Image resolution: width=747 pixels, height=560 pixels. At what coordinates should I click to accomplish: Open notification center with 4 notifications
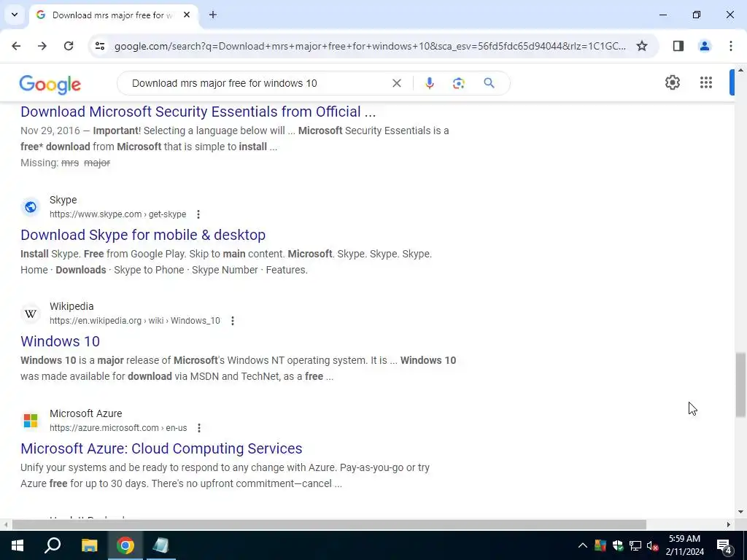(724, 545)
